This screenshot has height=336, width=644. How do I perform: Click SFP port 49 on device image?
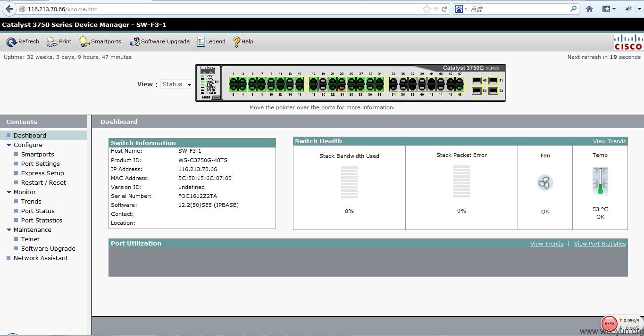(x=477, y=81)
